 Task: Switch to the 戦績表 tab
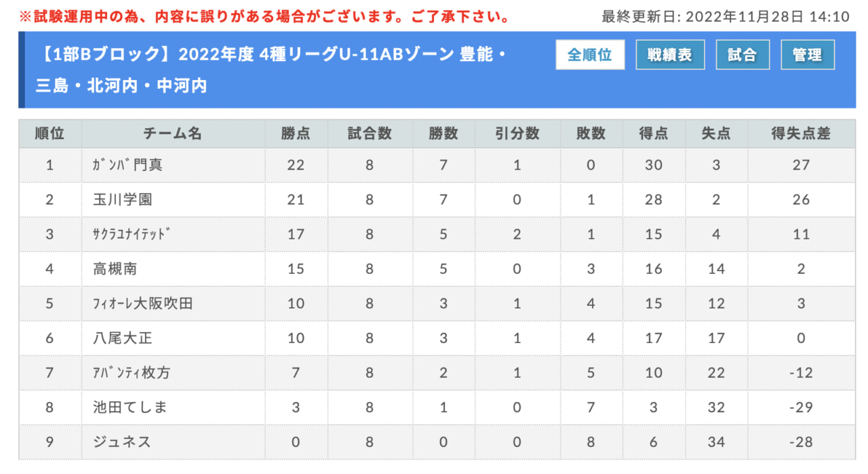670,55
